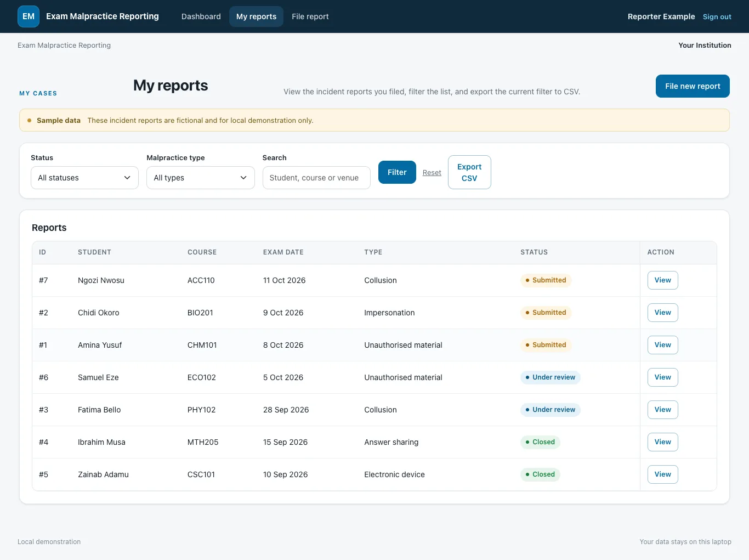Click the Reset link
Image resolution: width=749 pixels, height=560 pixels.
[x=432, y=173]
